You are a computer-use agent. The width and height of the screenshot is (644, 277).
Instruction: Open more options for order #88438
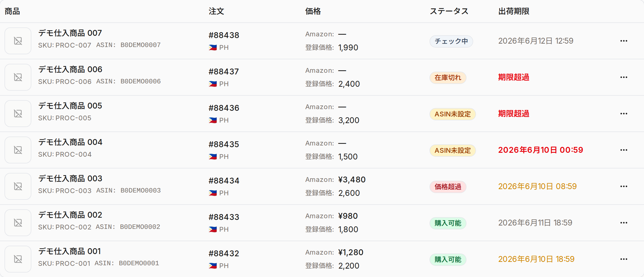click(624, 41)
